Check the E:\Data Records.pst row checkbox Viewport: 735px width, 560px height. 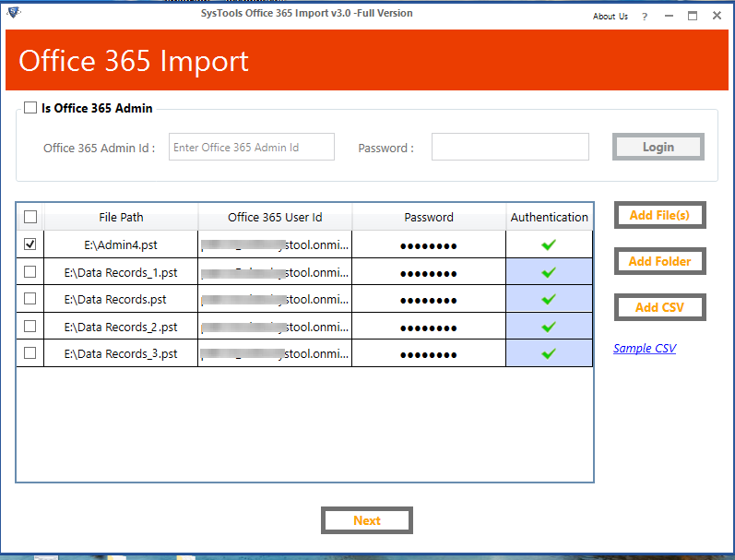tap(30, 298)
